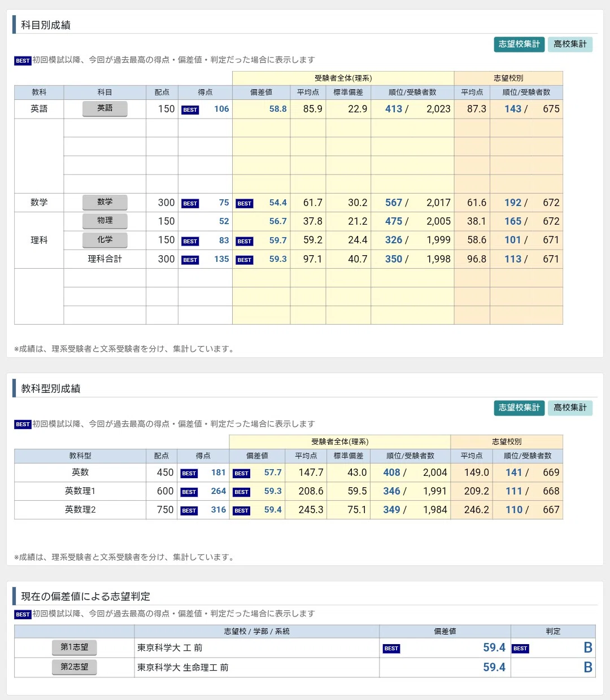
Task: Click chemistry rank 326 link
Action: pos(394,240)
